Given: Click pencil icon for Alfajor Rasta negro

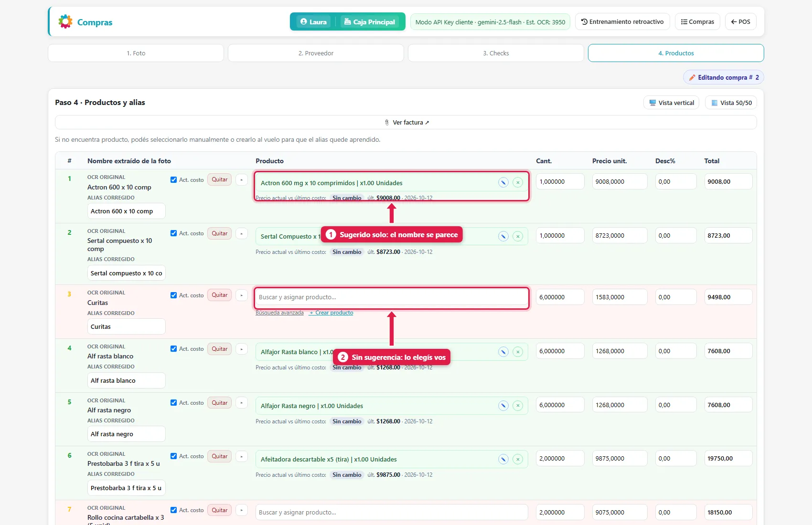Looking at the screenshot, I should [503, 406].
